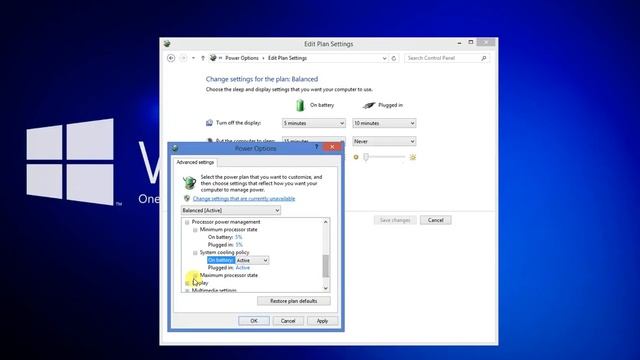The height and width of the screenshot is (360, 640).
Task: Click the low brightness sun icon
Action: pyautogui.click(x=356, y=157)
